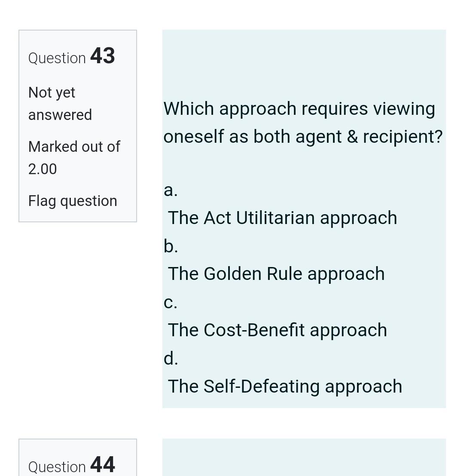Select answer option d

(x=171, y=358)
